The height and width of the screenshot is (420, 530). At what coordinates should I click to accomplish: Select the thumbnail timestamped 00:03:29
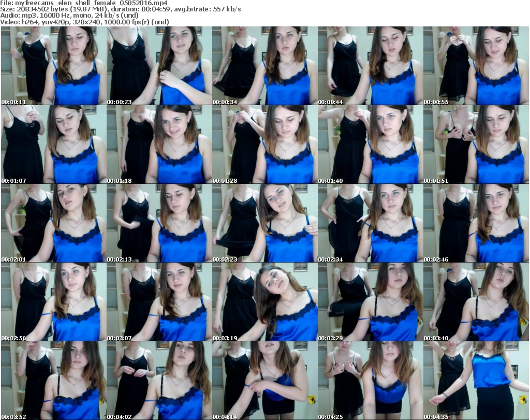[371, 302]
